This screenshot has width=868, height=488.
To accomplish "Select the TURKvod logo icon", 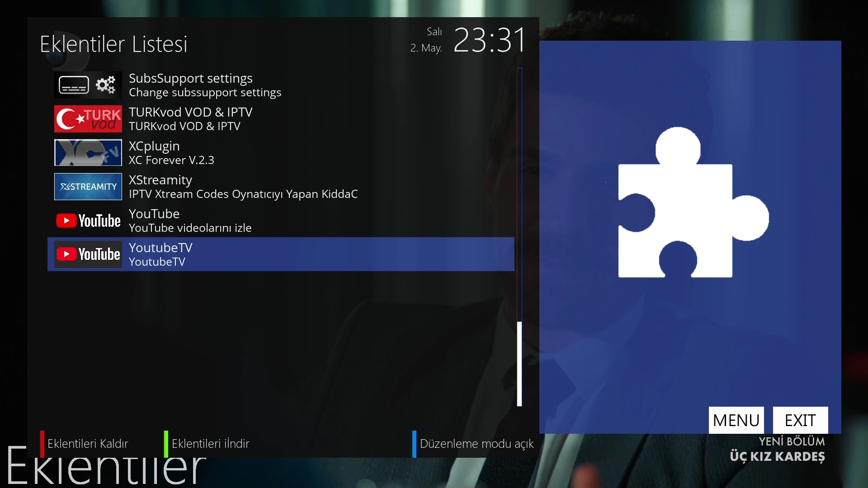I will pyautogui.click(x=88, y=119).
